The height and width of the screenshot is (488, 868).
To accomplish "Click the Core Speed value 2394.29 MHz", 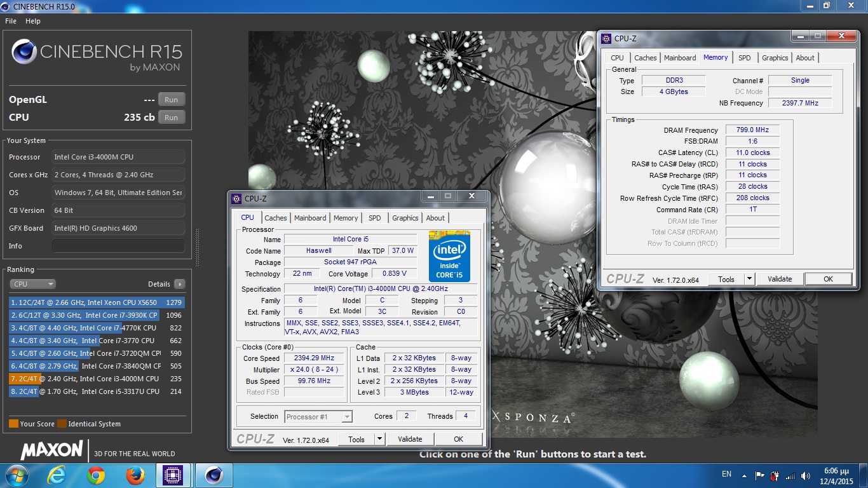I will 314,358.
